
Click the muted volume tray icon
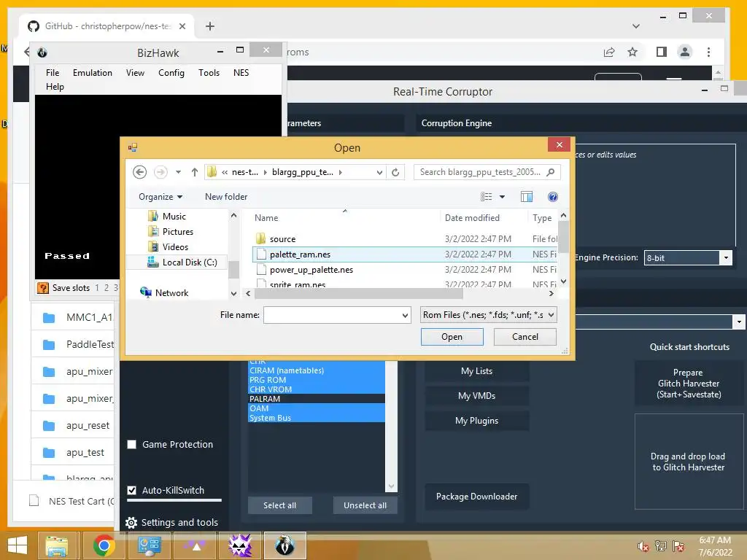643,546
